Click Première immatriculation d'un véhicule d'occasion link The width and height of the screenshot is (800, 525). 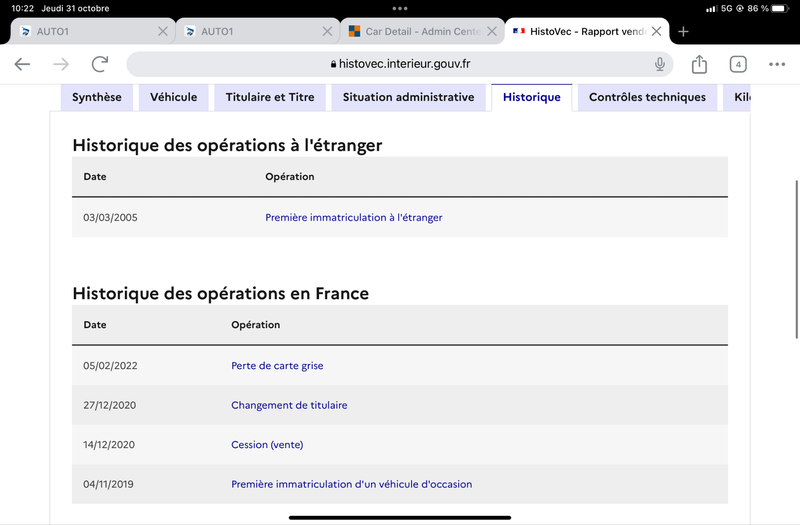click(352, 484)
